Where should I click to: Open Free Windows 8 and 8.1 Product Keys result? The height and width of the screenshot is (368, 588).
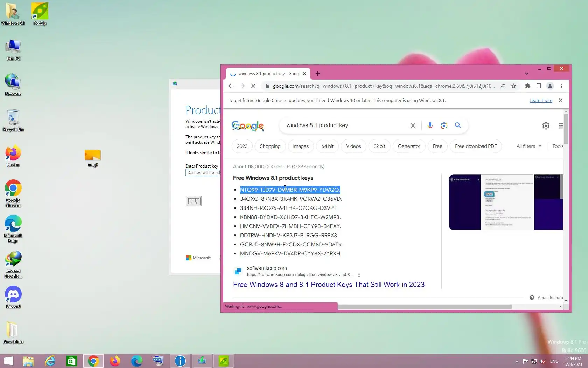(329, 285)
